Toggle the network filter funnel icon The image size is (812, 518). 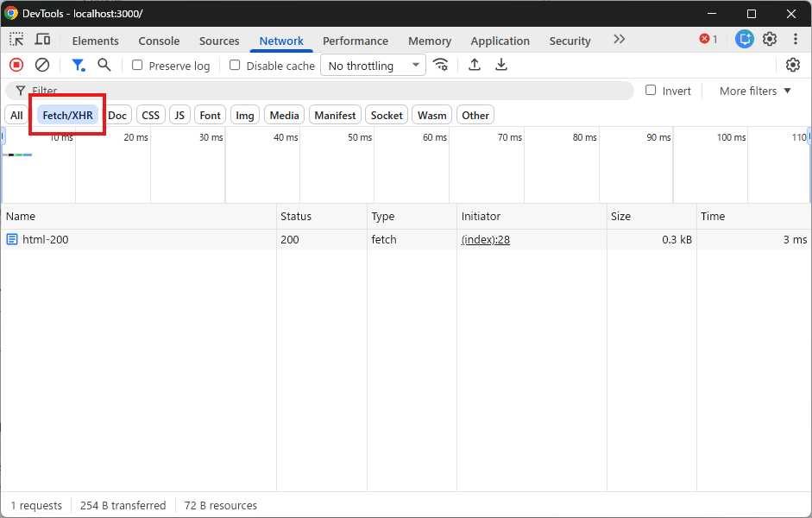pyautogui.click(x=79, y=66)
